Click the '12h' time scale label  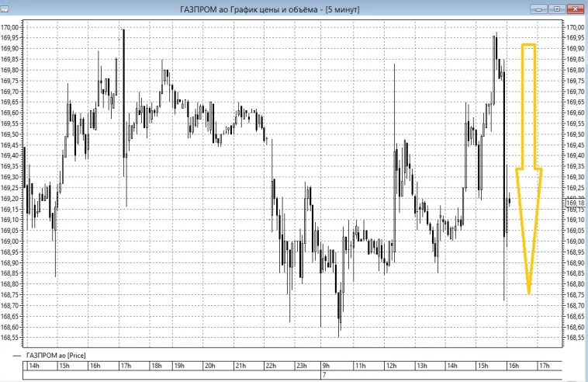click(x=391, y=366)
